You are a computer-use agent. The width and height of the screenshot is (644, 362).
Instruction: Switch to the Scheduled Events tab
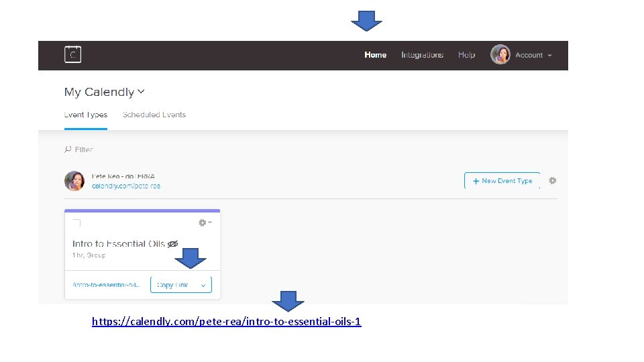(154, 115)
